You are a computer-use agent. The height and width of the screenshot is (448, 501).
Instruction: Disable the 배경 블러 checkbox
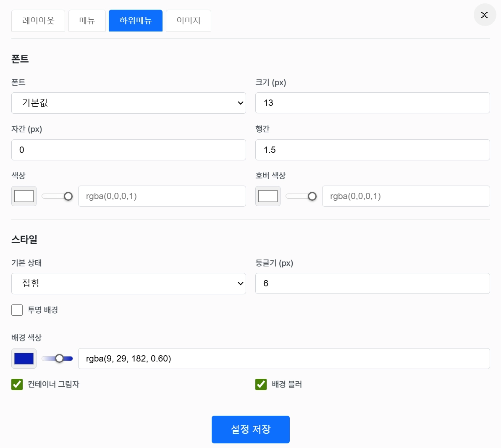click(261, 384)
